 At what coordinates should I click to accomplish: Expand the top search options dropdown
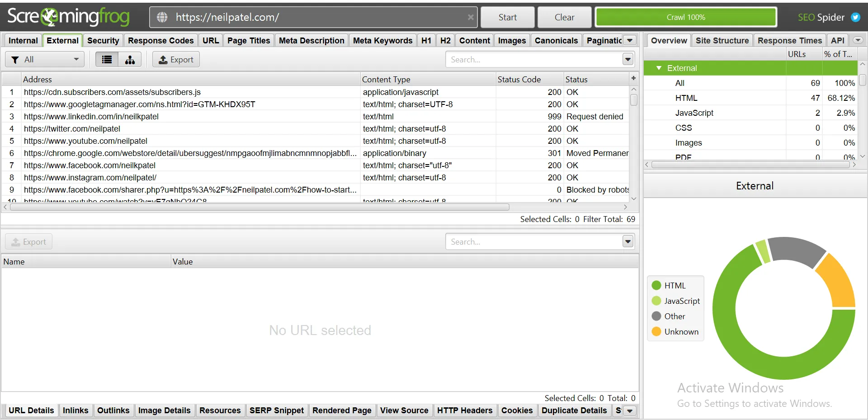point(627,59)
